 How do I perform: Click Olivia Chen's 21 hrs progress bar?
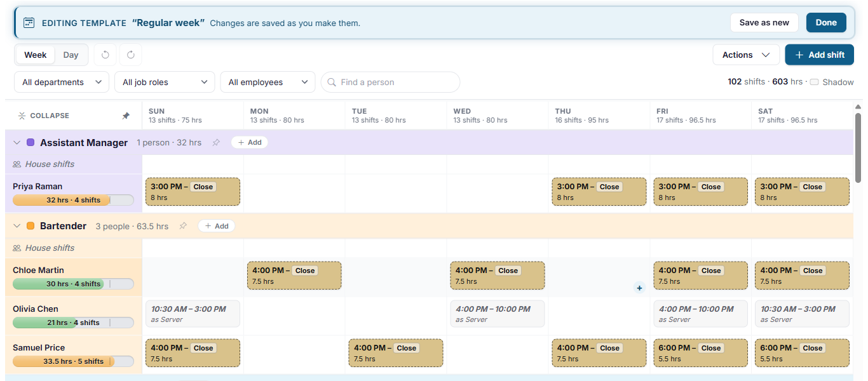click(73, 323)
